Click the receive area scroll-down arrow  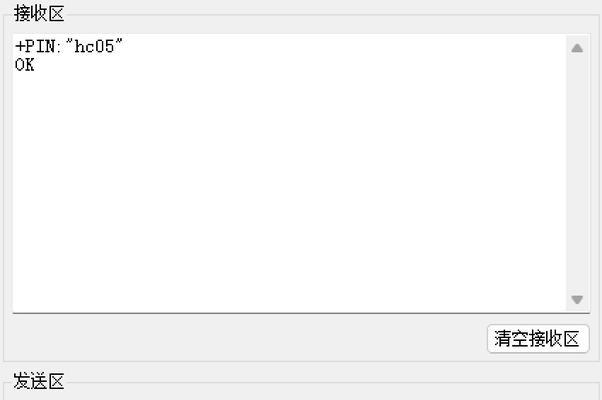pyautogui.click(x=577, y=299)
